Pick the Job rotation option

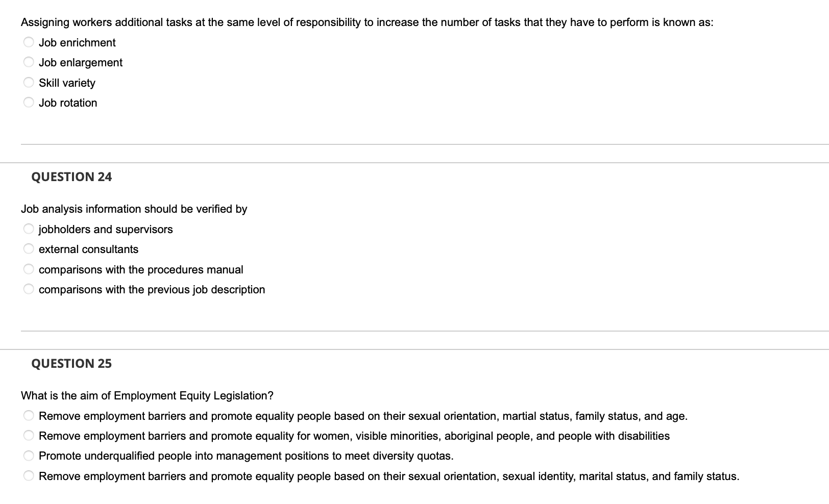click(x=29, y=102)
